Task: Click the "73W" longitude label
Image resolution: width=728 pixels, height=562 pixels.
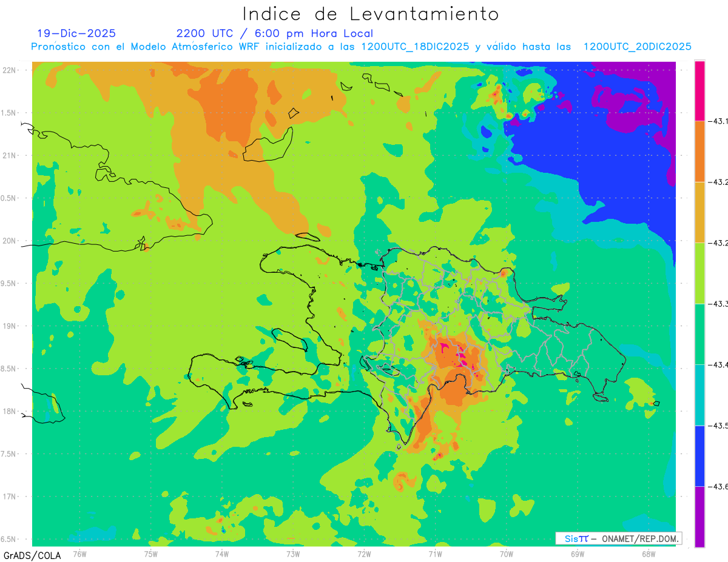Action: [293, 553]
